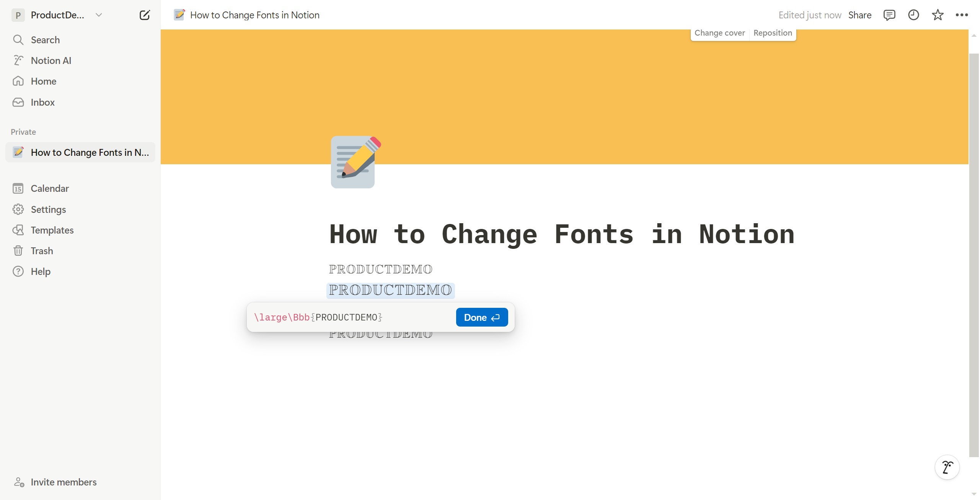Open the floating Notion AI button
The image size is (980, 500).
click(947, 467)
